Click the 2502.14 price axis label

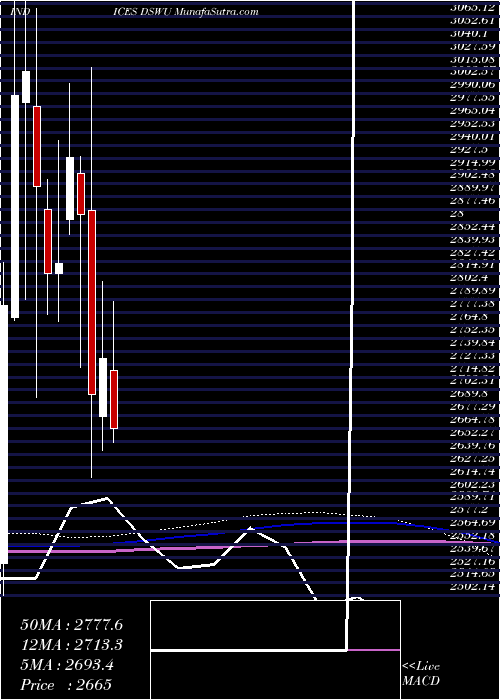(471, 589)
